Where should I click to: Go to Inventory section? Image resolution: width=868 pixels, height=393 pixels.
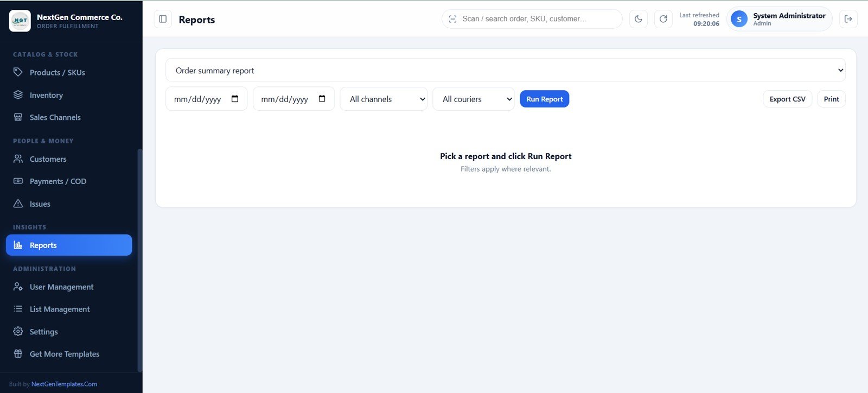(69, 95)
